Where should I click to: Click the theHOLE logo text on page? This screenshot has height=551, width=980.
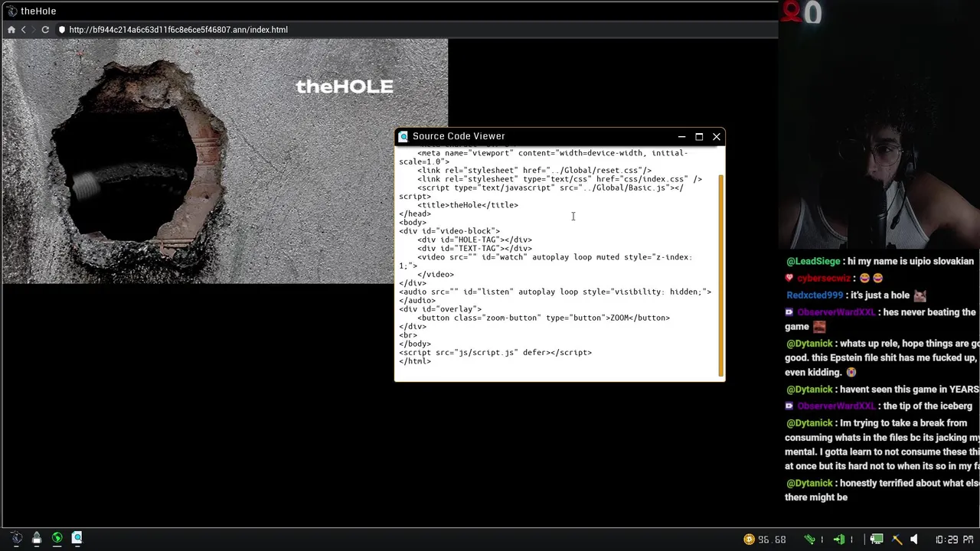pos(345,86)
